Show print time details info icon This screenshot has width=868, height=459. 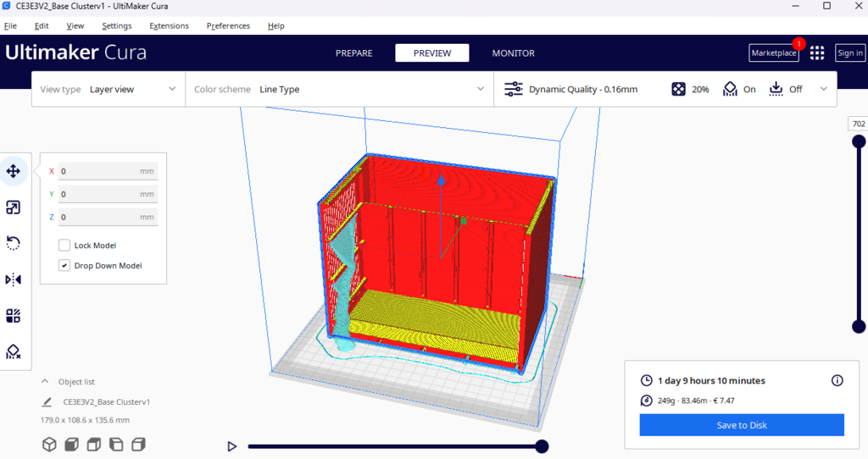pos(837,380)
